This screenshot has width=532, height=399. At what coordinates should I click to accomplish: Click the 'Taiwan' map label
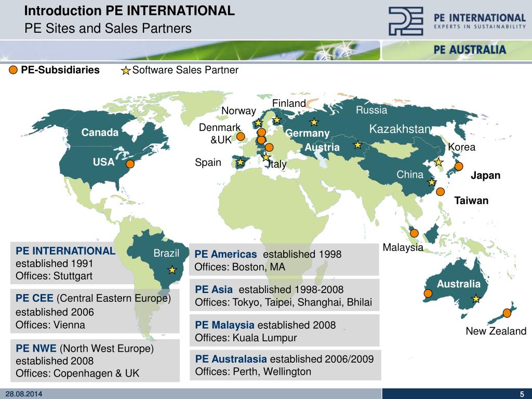tap(471, 201)
